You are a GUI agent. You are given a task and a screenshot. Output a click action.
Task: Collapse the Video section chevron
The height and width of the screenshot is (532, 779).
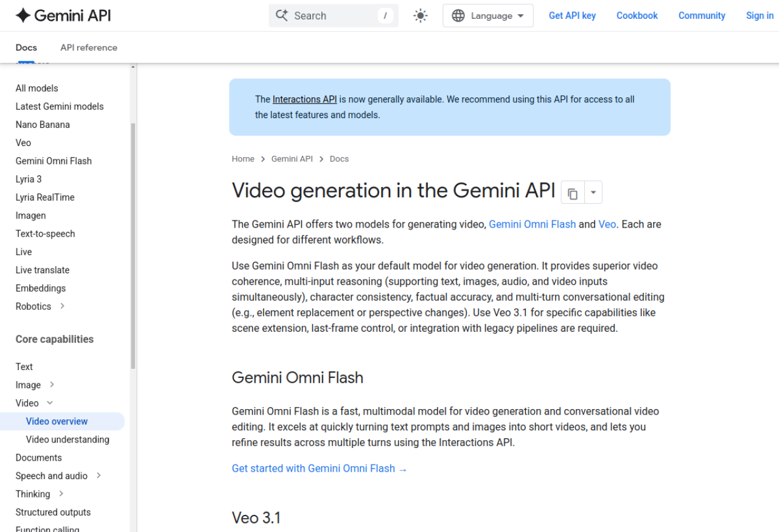pyautogui.click(x=50, y=403)
